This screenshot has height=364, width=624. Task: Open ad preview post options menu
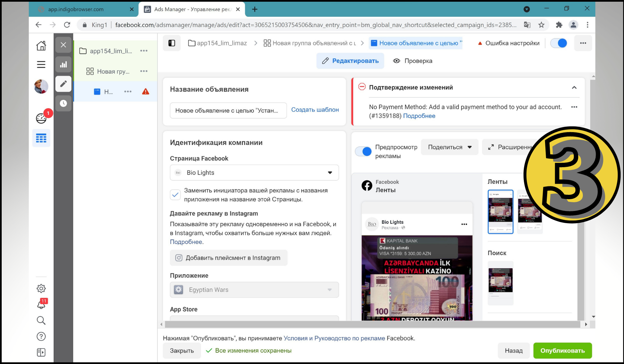click(x=464, y=224)
